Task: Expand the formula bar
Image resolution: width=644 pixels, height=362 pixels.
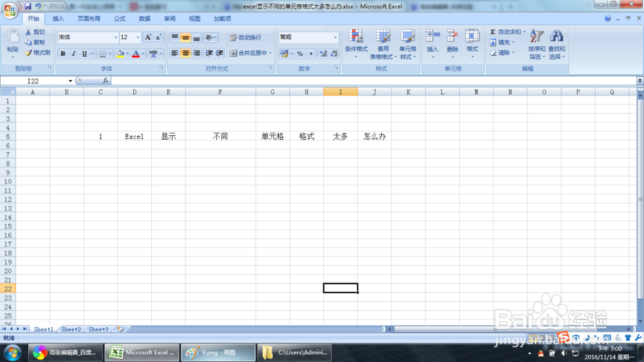Action: click(640, 81)
